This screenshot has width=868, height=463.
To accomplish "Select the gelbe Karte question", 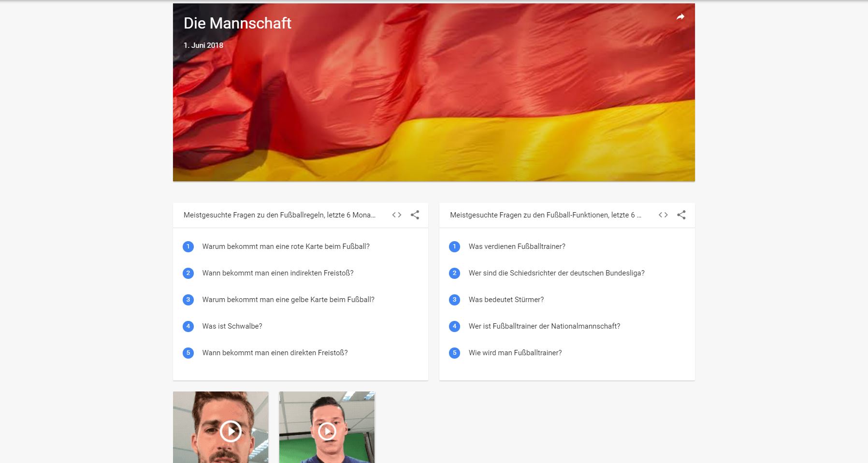I will point(288,300).
